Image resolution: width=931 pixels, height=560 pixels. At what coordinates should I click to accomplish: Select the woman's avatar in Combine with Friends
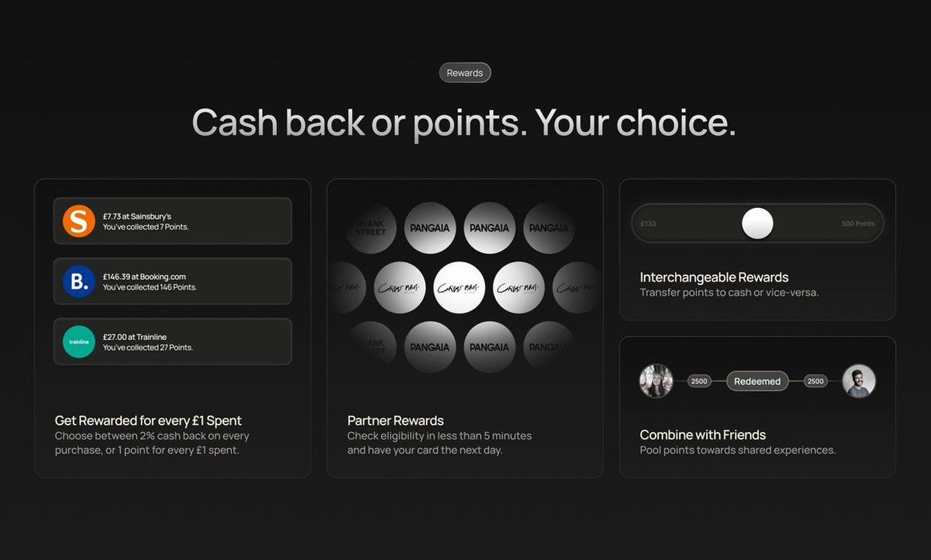tap(656, 381)
